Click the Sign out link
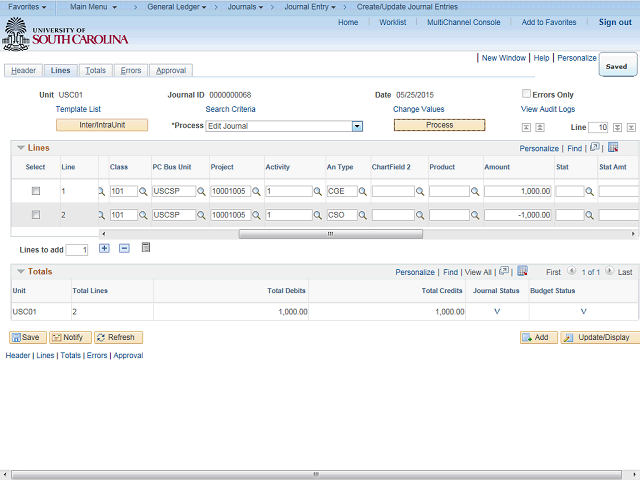This screenshot has width=640, height=480. (x=615, y=22)
